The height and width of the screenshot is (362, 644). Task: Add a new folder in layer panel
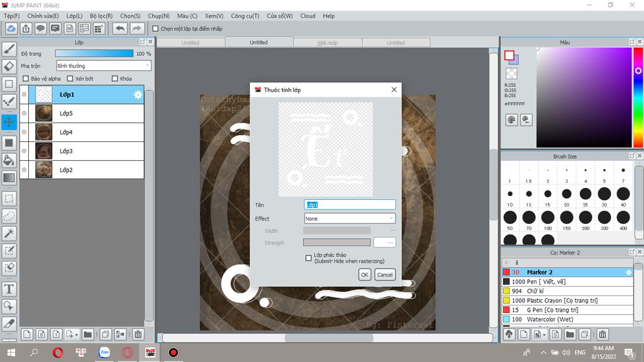point(87,334)
